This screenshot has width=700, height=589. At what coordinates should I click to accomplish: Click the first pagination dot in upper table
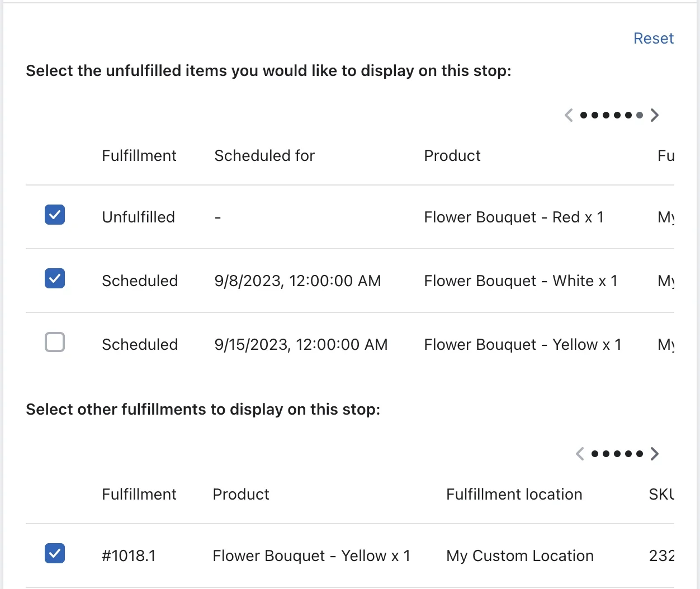(584, 115)
